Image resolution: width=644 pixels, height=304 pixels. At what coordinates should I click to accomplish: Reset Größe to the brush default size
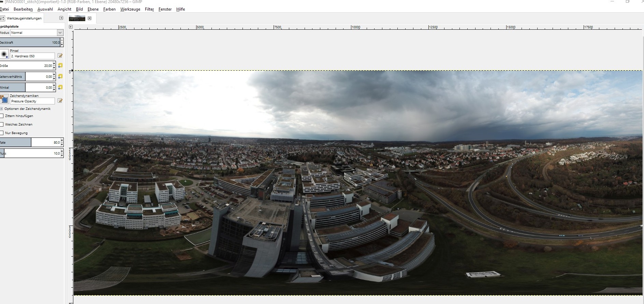tap(60, 66)
